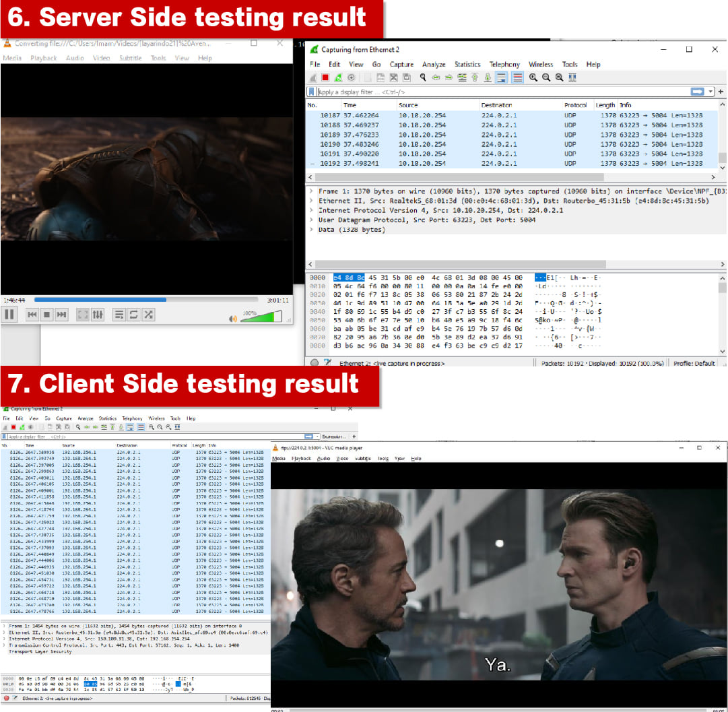Image resolution: width=728 pixels, height=712 pixels.
Task: Open filter bookmarks in server-side Wireshark
Action: pos(312,92)
